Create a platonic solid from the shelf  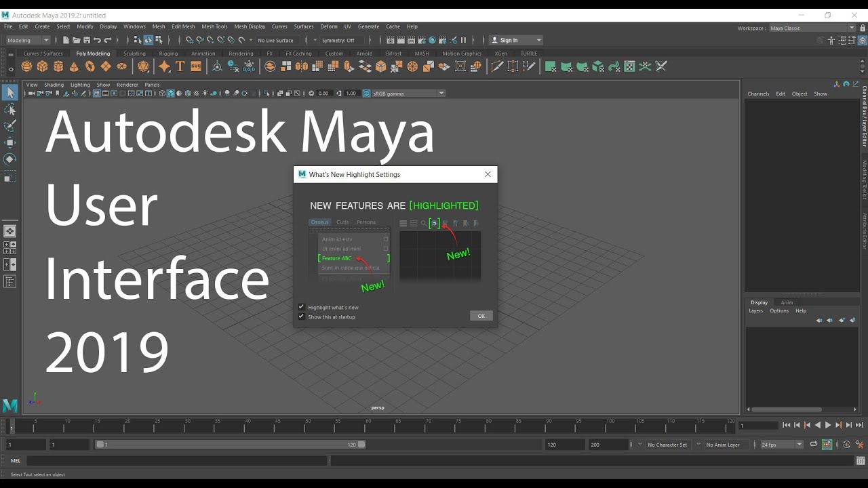pos(143,66)
